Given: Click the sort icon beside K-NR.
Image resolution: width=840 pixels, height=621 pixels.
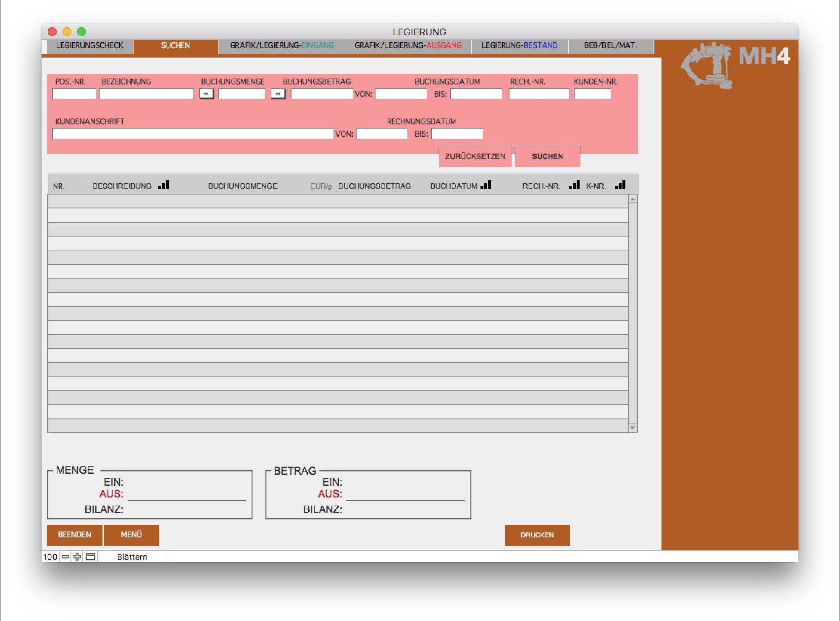Looking at the screenshot, I should pyautogui.click(x=620, y=185).
